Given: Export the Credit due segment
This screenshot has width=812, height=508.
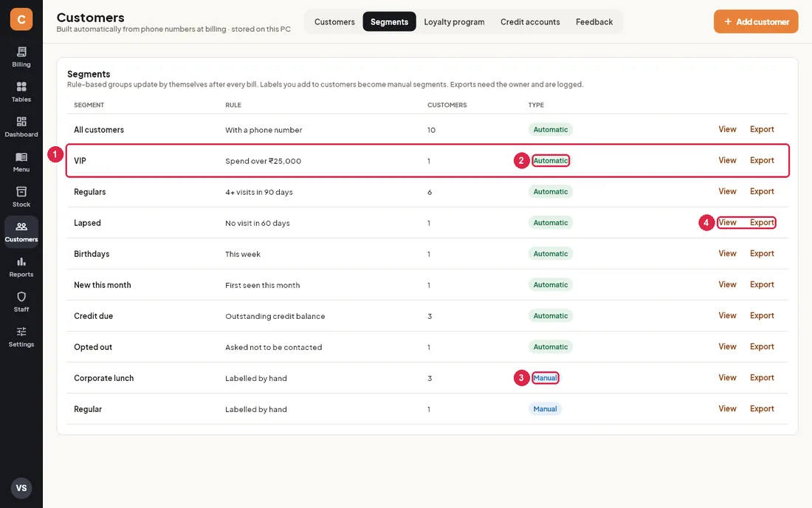Looking at the screenshot, I should point(762,316).
